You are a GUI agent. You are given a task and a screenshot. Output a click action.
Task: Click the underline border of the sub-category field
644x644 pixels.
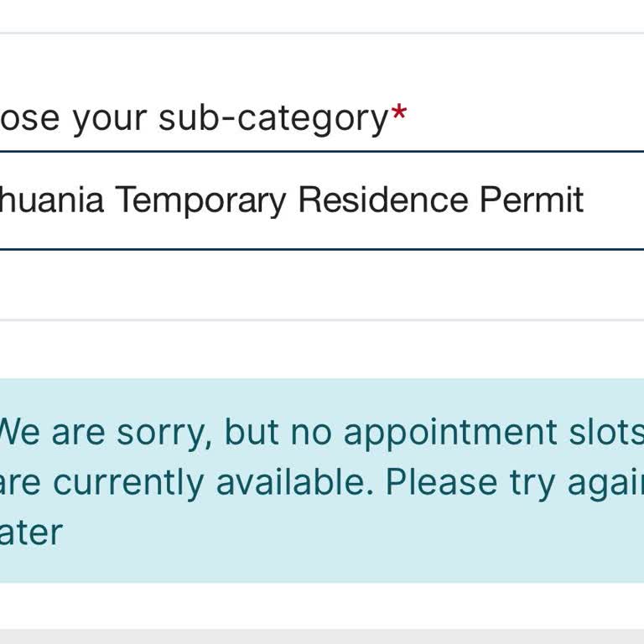pos(322,249)
